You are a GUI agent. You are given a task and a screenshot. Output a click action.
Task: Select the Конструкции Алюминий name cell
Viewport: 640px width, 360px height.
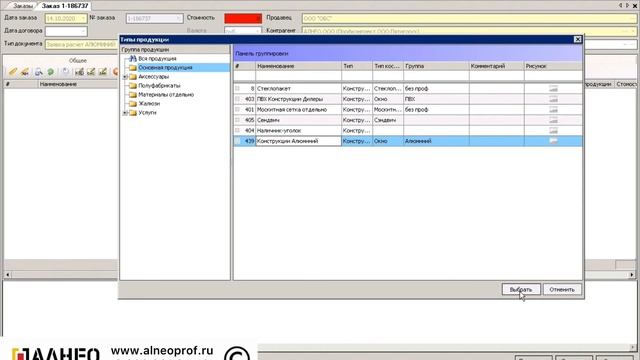click(x=298, y=141)
